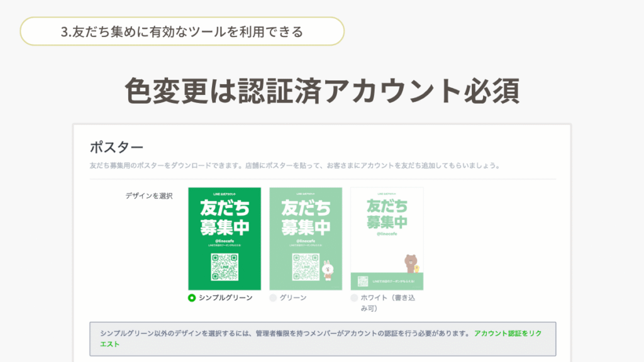Screen dimensions: 644x362
Task: Click the ポスター section heading
Action: coord(116,146)
